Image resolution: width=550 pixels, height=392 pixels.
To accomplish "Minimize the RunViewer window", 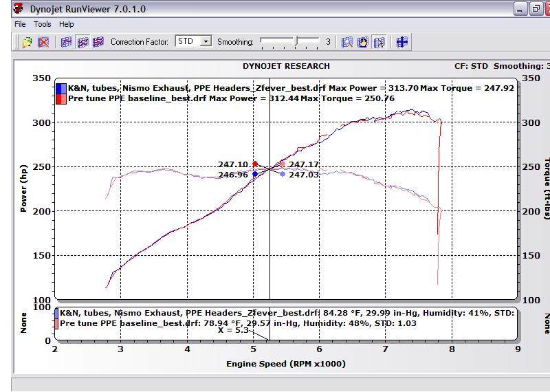I will pos(520,9).
